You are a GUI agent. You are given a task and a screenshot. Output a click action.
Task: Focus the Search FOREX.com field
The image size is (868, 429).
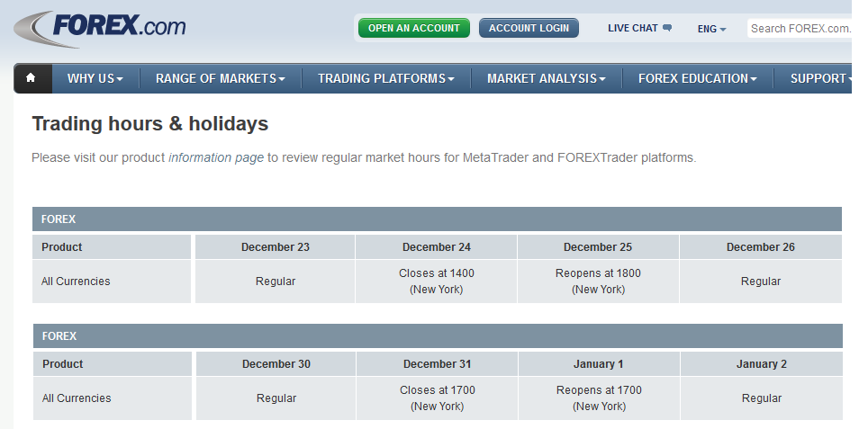[799, 28]
